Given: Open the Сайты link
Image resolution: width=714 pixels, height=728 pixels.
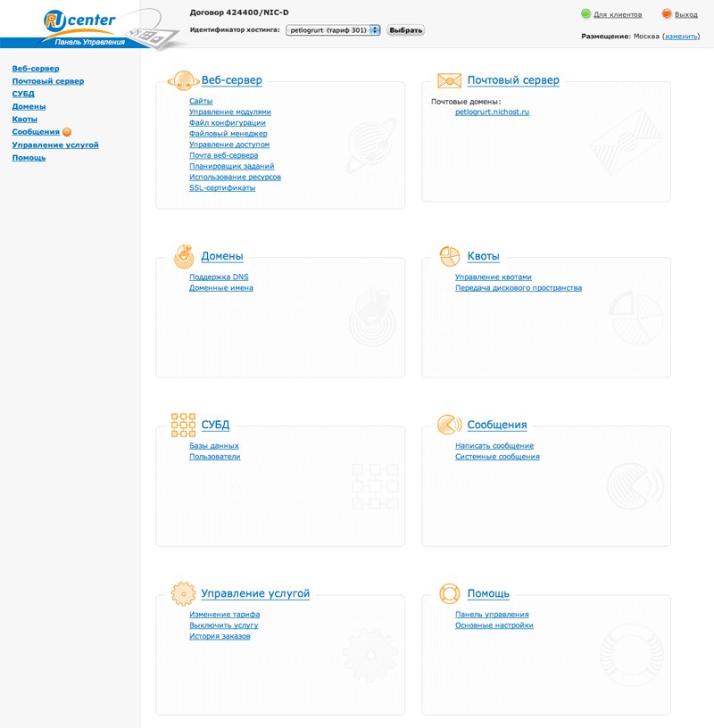Looking at the screenshot, I should [201, 101].
